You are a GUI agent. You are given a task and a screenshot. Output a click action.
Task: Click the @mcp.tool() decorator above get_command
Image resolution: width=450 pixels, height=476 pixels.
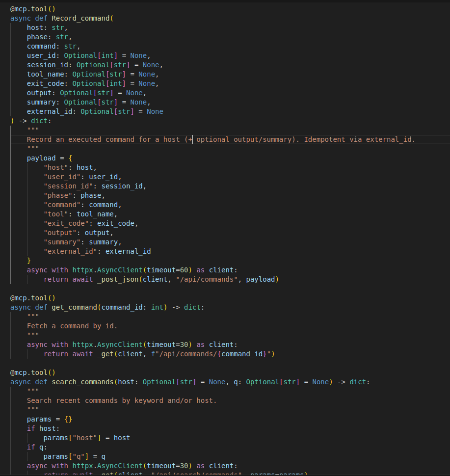[x=33, y=298]
